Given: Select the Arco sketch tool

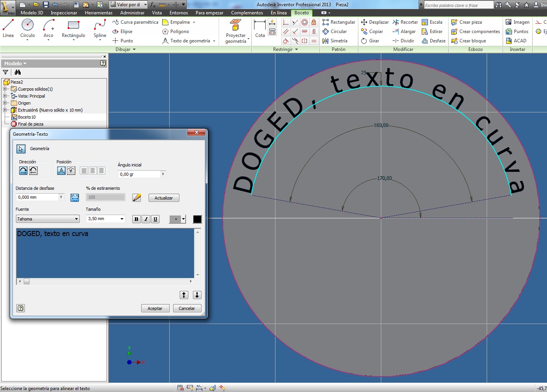Looking at the screenshot, I should (48, 29).
